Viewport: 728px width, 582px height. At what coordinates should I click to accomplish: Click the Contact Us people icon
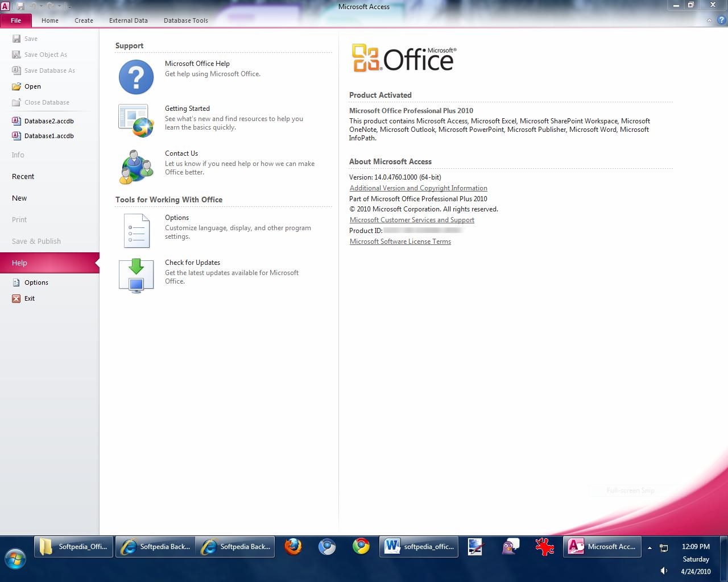136,167
